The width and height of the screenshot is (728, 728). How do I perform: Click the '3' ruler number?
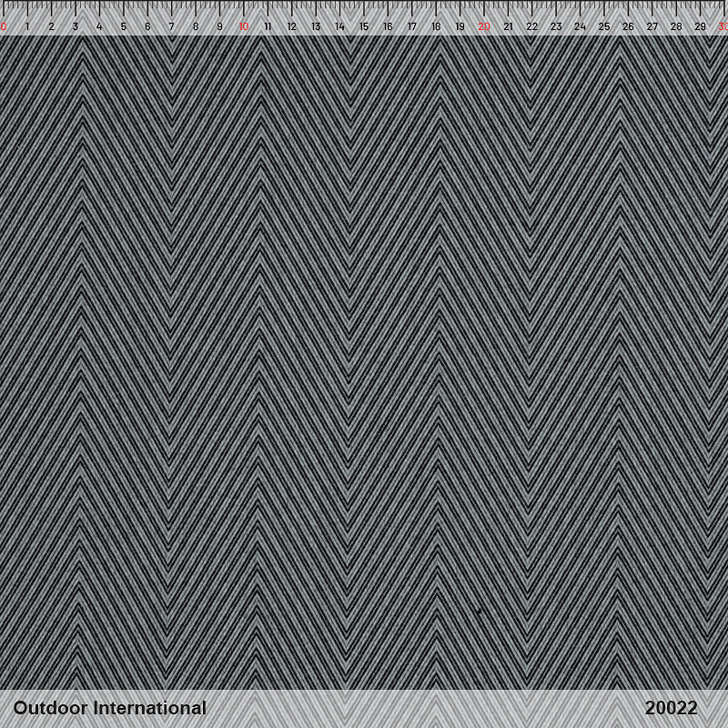click(x=76, y=26)
